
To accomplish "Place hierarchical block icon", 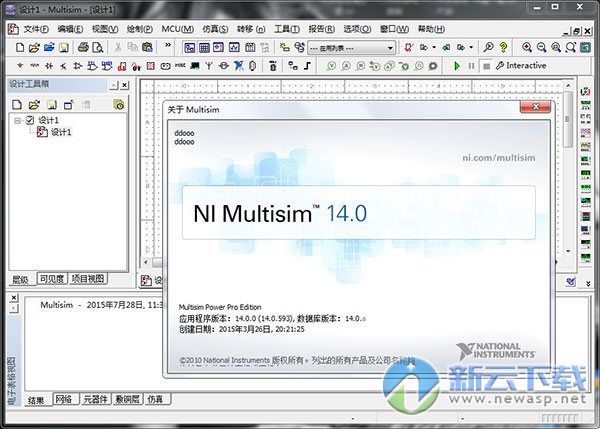I will pos(293,66).
